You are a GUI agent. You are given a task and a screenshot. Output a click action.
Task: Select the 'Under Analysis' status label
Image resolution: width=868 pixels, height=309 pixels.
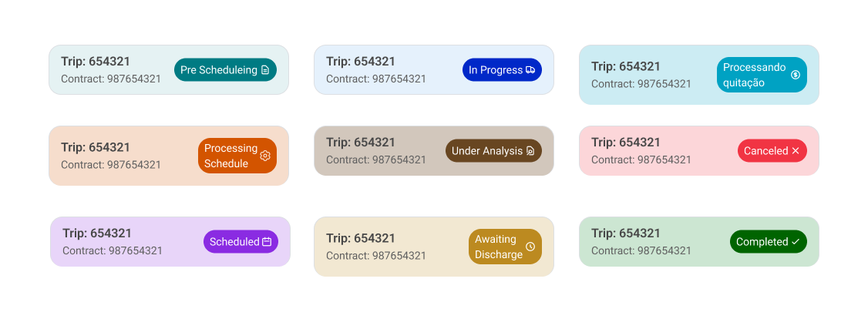pos(487,151)
